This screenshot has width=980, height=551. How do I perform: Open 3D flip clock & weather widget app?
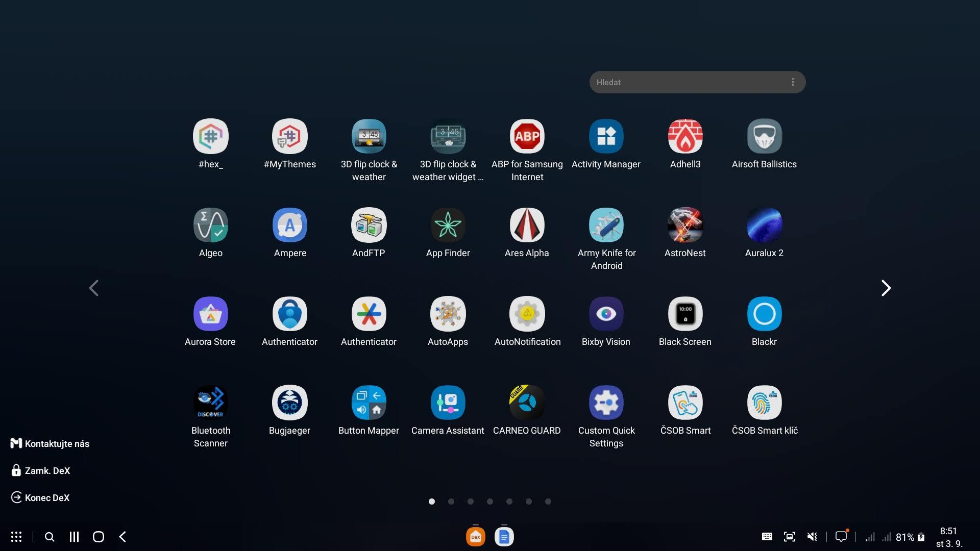[448, 136]
